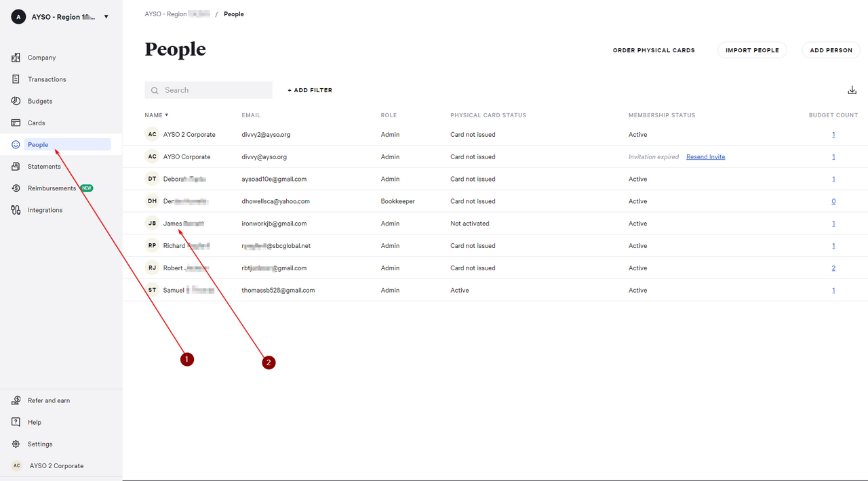Image resolution: width=868 pixels, height=481 pixels.
Task: Select People in the sidebar menu
Action: coord(38,144)
